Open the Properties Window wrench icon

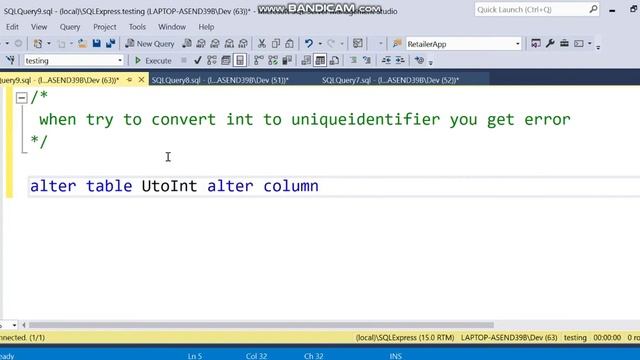point(550,43)
